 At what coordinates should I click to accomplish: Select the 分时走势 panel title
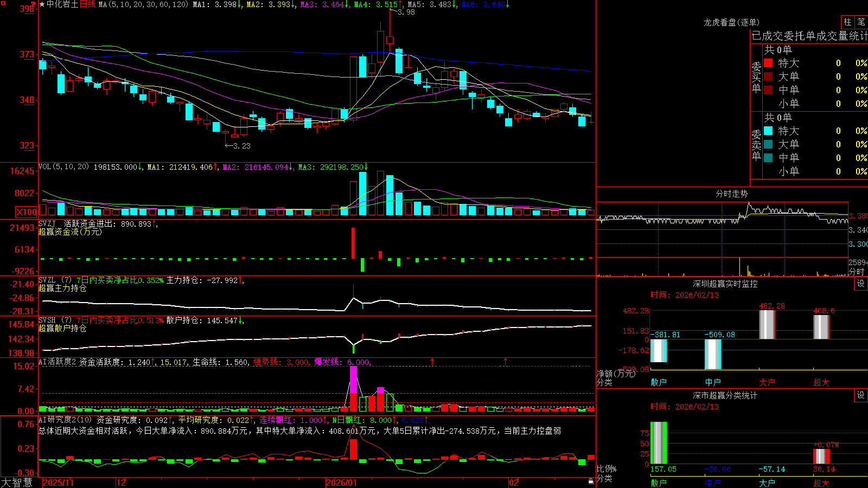[x=731, y=194]
